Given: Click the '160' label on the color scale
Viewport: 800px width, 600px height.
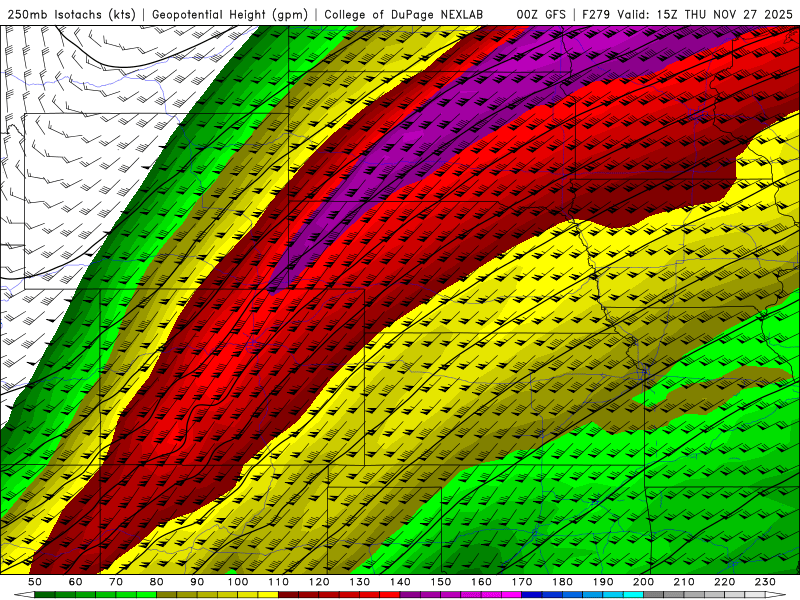Looking at the screenshot, I should click(481, 582).
